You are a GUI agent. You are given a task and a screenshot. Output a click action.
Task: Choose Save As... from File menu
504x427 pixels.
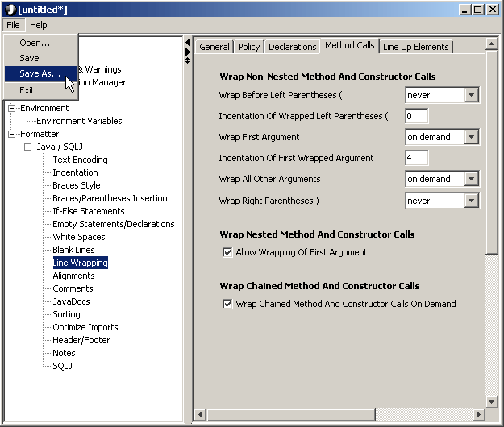40,74
